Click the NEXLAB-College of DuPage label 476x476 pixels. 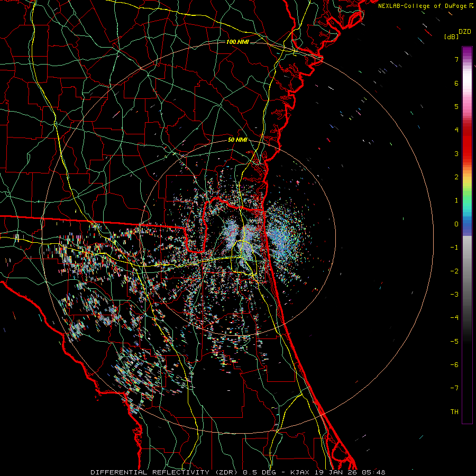[425, 6]
